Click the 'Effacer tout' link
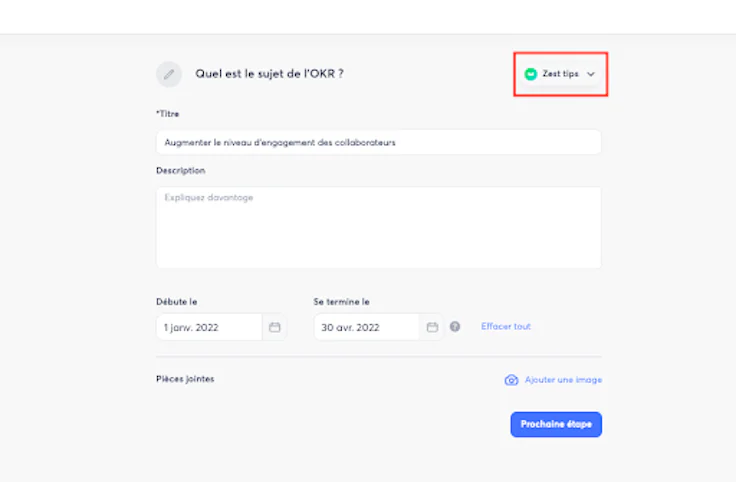 point(506,326)
